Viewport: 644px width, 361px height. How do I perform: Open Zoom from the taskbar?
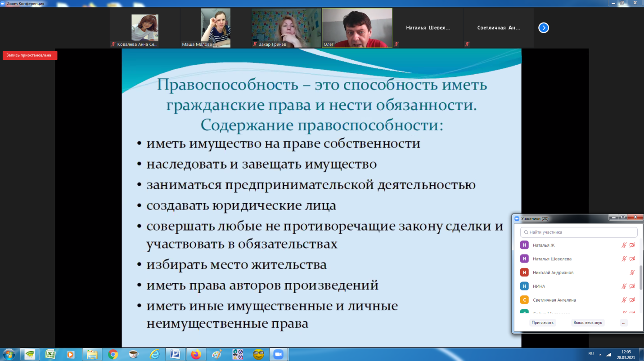pyautogui.click(x=279, y=354)
